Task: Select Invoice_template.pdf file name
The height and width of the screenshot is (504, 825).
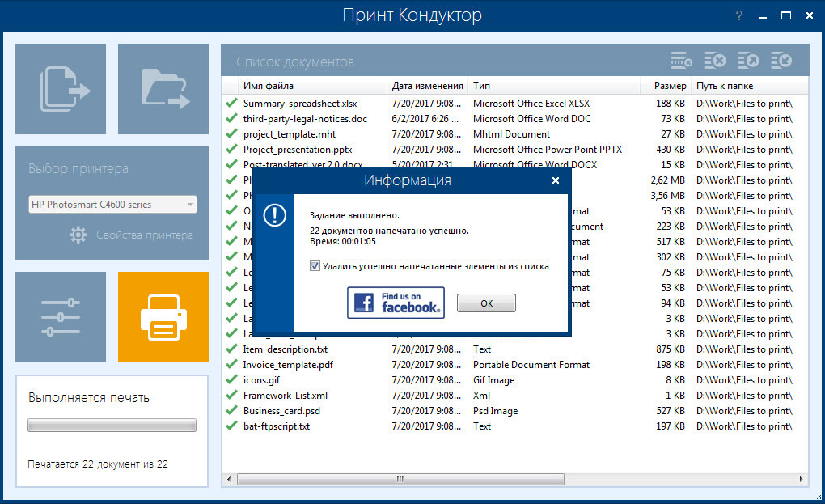Action: 288,365
